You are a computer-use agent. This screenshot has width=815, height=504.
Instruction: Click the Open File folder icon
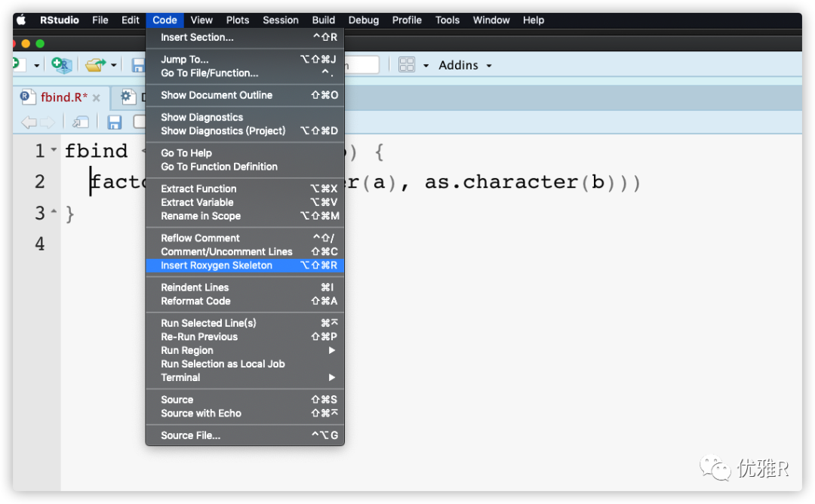click(x=96, y=65)
